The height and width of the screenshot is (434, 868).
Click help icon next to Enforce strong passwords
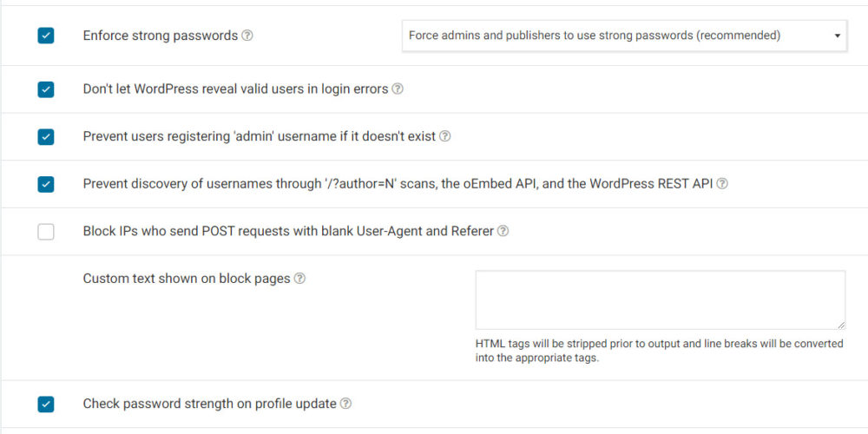click(x=247, y=36)
